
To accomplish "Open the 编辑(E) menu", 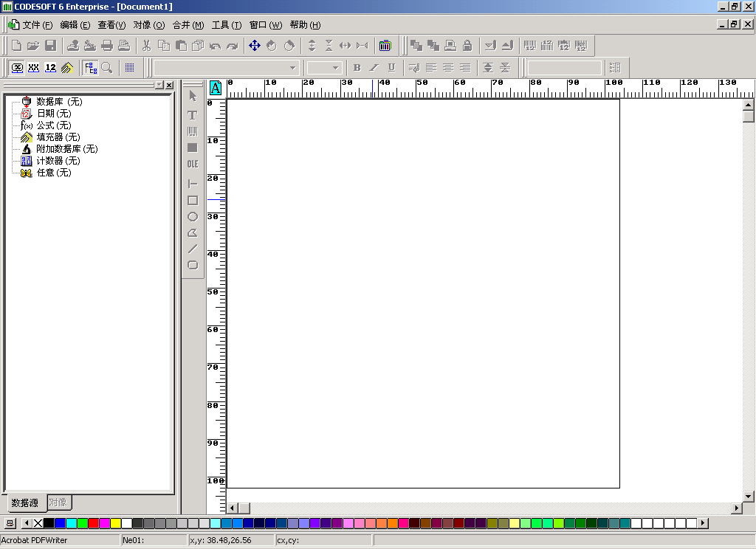I will point(75,25).
